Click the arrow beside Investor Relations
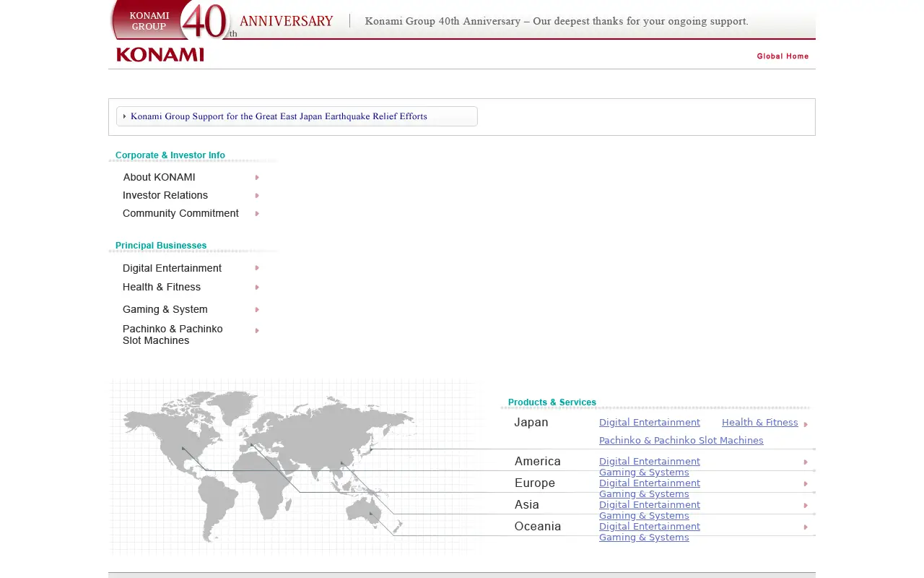 257,196
